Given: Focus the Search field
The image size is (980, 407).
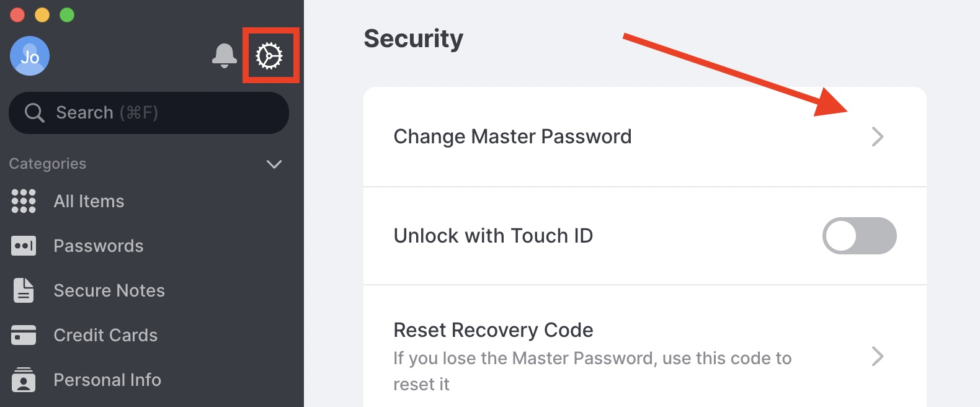Looking at the screenshot, I should click(x=149, y=113).
